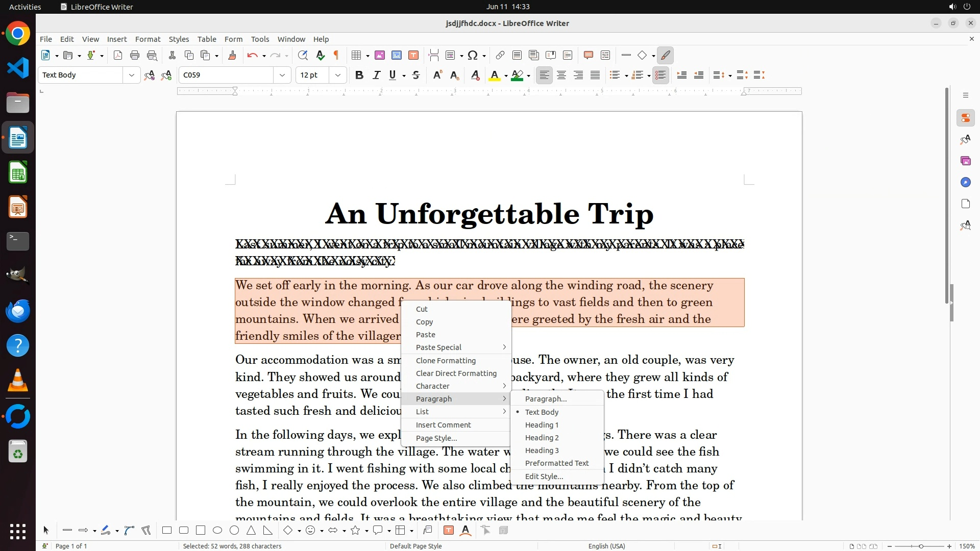Open the font size dropdown
The image size is (980, 551).
(337, 75)
